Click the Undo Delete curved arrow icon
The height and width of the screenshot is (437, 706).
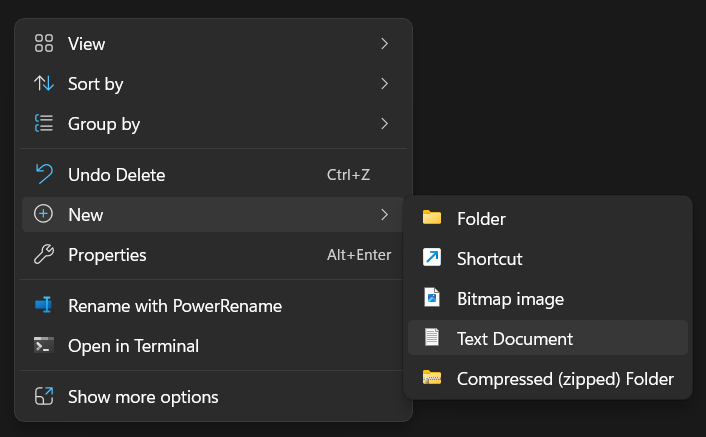pyautogui.click(x=43, y=175)
